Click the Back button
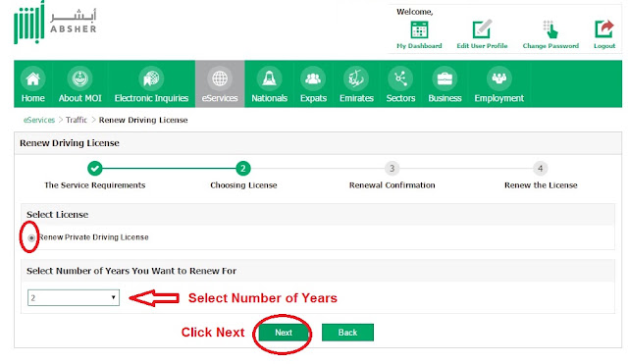The height and width of the screenshot is (364, 628). pyautogui.click(x=347, y=333)
